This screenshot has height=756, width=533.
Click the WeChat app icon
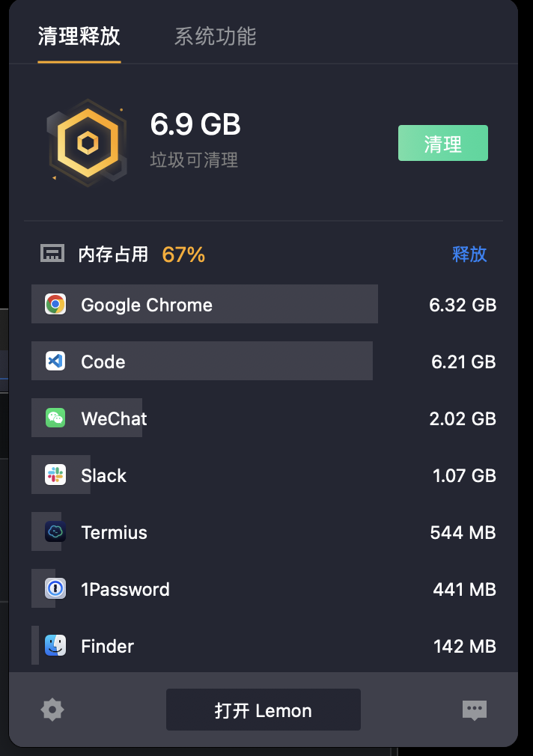[55, 418]
